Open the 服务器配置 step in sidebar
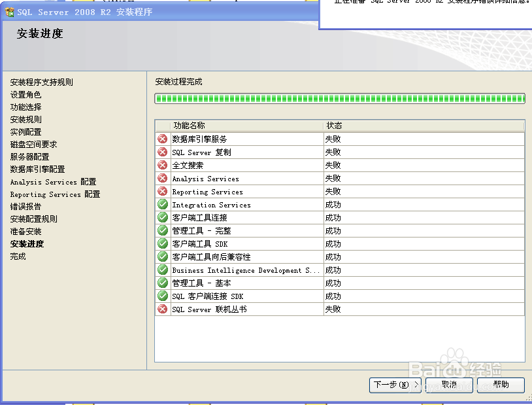The height and width of the screenshot is (405, 532). (29, 156)
